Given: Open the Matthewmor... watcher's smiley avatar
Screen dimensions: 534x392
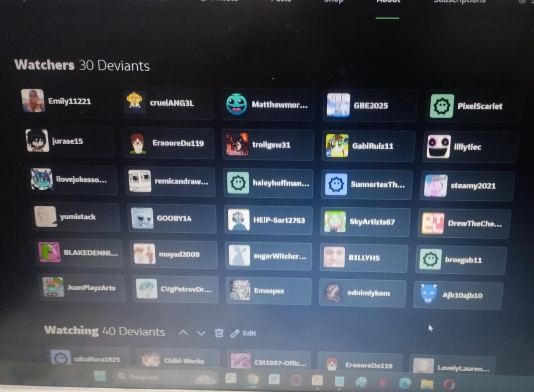Looking at the screenshot, I should pos(237,104).
